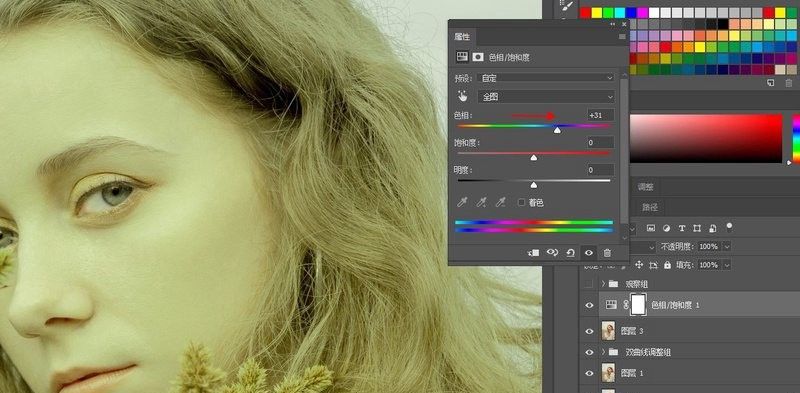Screen dimensions: 800x393
Task: Expand the 双曲线调整组 group
Action: tap(603, 352)
